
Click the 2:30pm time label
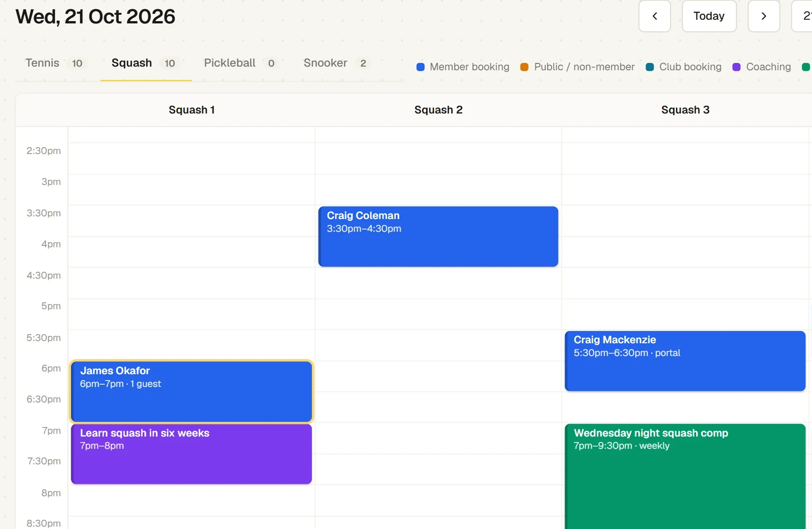click(43, 151)
